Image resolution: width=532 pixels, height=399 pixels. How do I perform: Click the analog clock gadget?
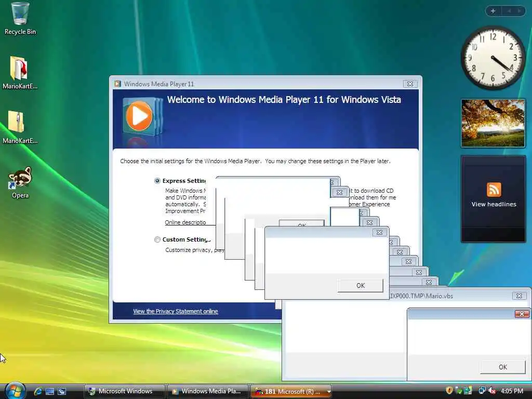click(x=493, y=58)
